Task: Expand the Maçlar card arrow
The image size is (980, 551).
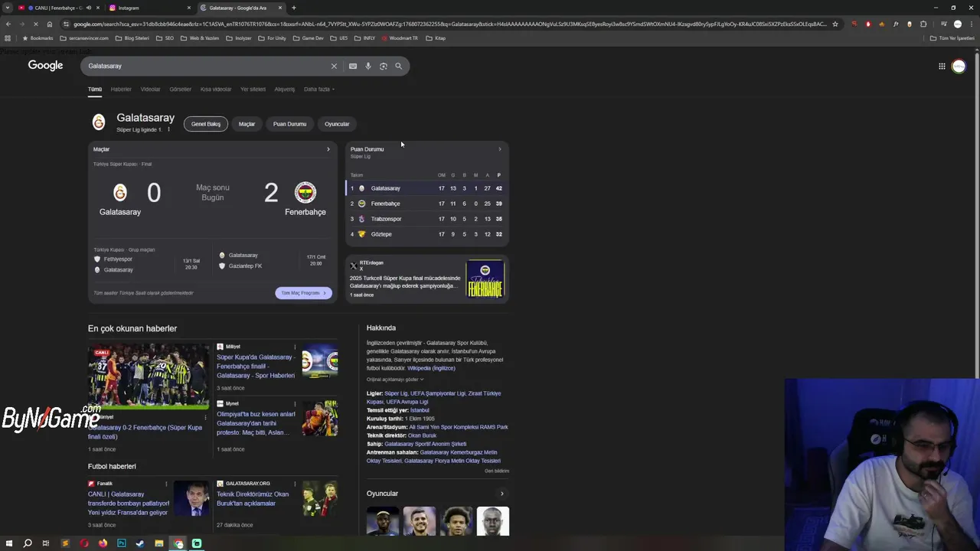Action: click(328, 149)
